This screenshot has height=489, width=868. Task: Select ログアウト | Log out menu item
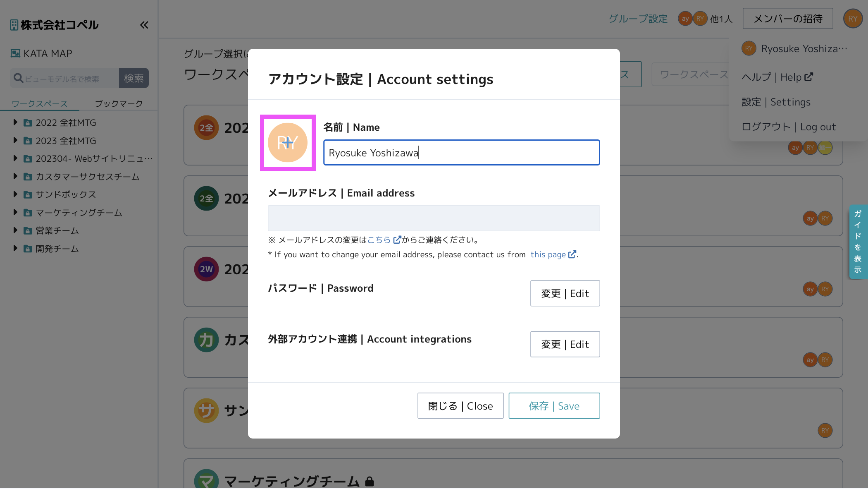pyautogui.click(x=789, y=127)
